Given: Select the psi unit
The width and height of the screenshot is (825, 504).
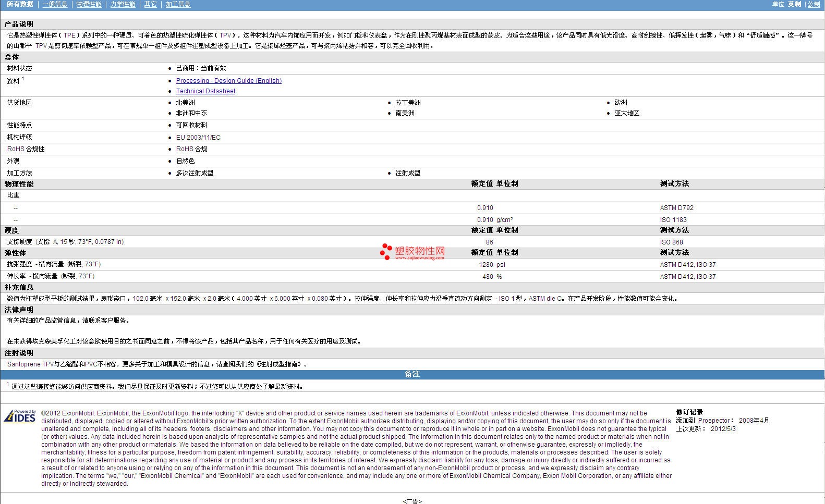Looking at the screenshot, I should [501, 265].
